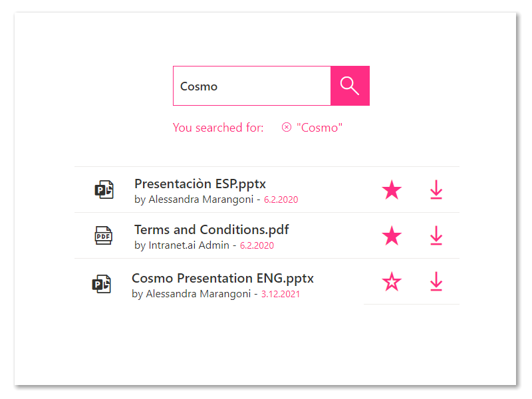Image resolution: width=532 pixels, height=399 pixels.
Task: Click author Intranet.ai Admin text
Action: [x=189, y=245]
